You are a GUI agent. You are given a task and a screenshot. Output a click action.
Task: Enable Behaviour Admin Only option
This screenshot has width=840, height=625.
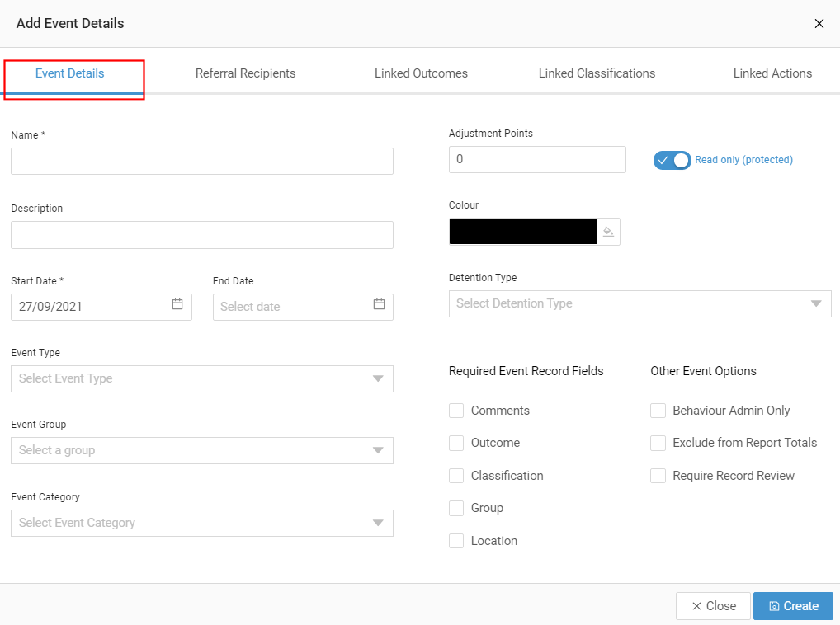(x=658, y=411)
